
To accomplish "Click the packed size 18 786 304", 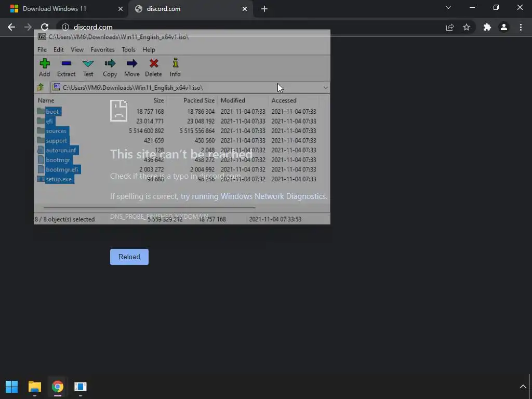I will (x=201, y=111).
